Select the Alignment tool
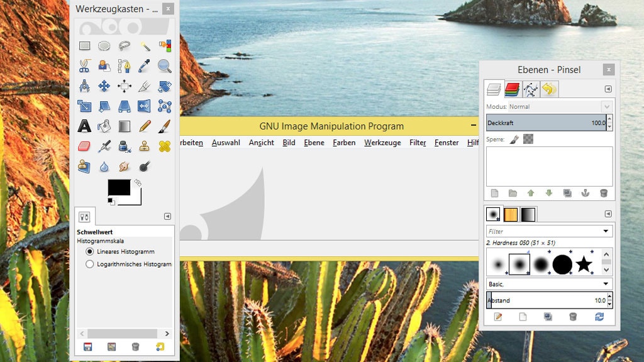This screenshot has height=362, width=644. (x=124, y=85)
